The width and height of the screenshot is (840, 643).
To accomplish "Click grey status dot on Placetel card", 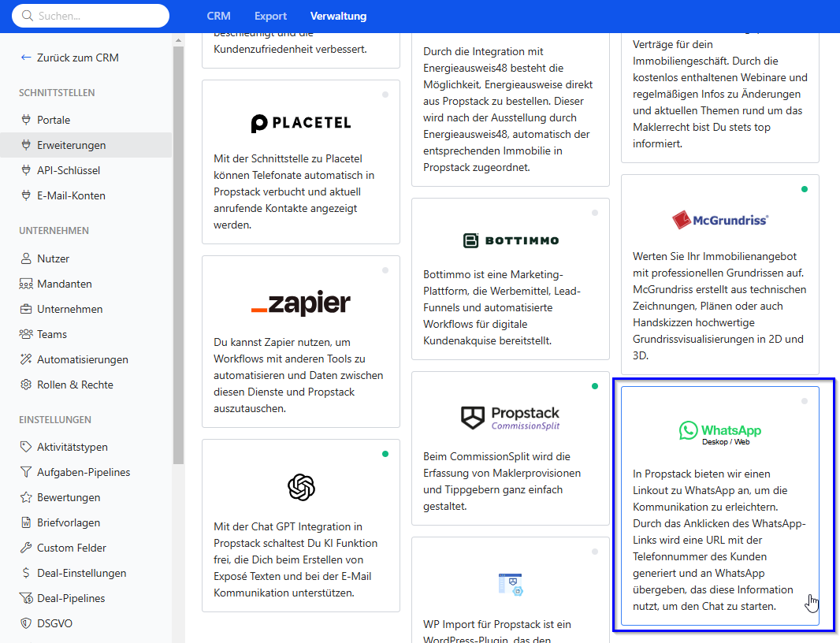I will point(385,95).
